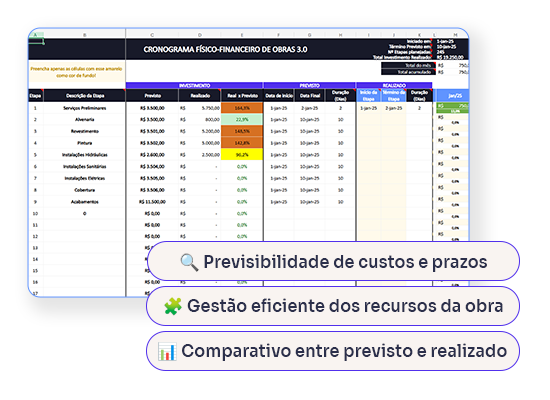550x400 pixels.
Task: Click the bar chart emoji beside Comparativo
Action: pos(167,351)
